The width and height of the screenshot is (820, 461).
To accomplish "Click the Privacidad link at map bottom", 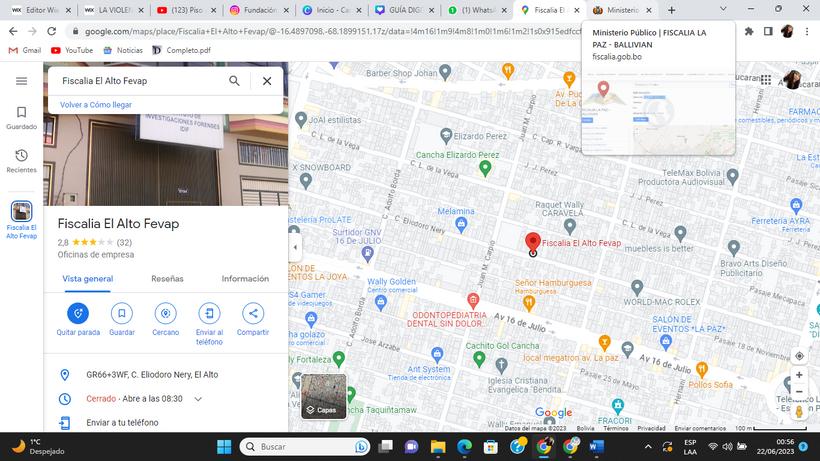I will click(651, 428).
